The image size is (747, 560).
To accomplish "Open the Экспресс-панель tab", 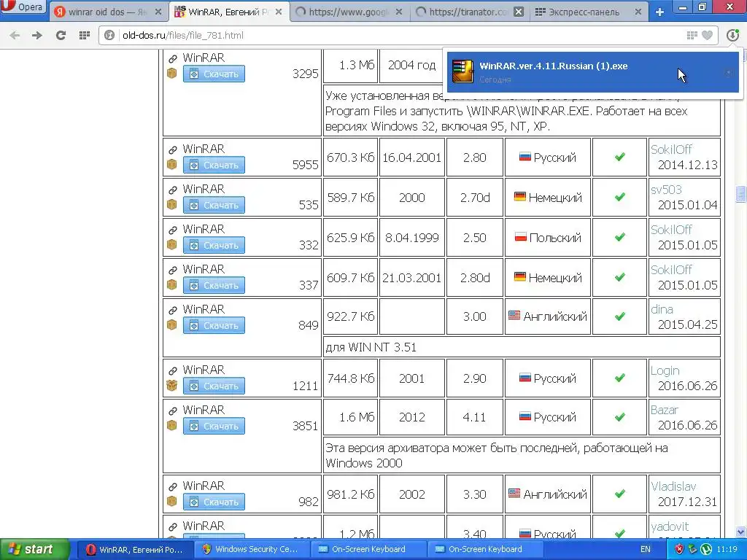I will (x=584, y=12).
